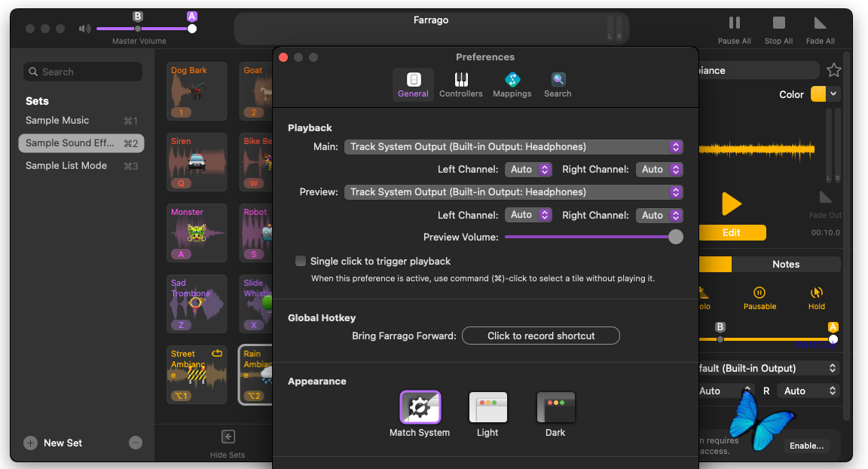Toggle the Pausable icon
This screenshot has width=868, height=469.
759,293
